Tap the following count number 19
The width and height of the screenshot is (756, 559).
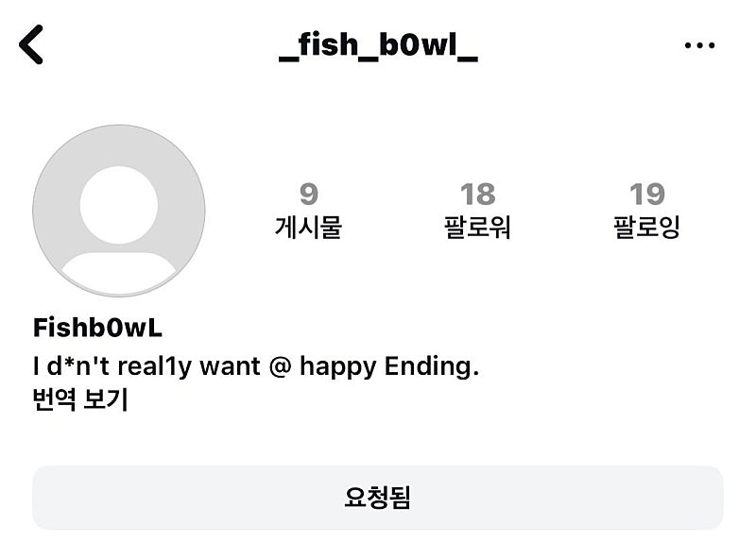[x=646, y=195]
